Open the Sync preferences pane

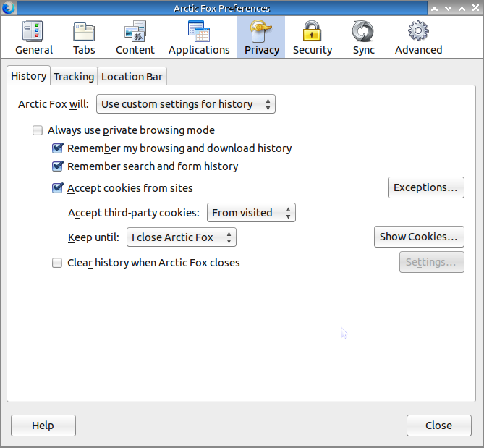tap(364, 38)
